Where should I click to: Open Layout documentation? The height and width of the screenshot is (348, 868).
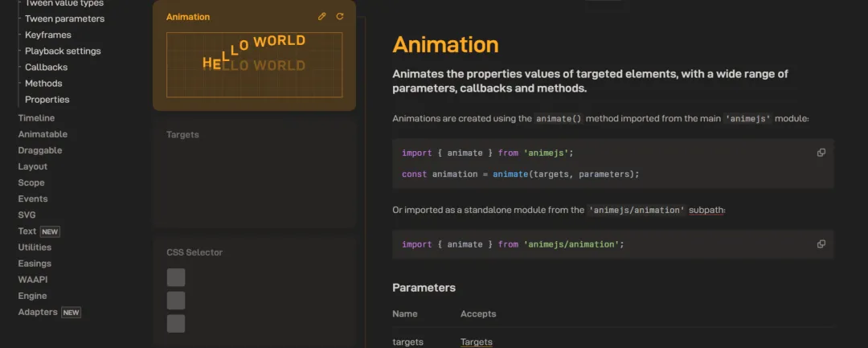click(x=33, y=166)
